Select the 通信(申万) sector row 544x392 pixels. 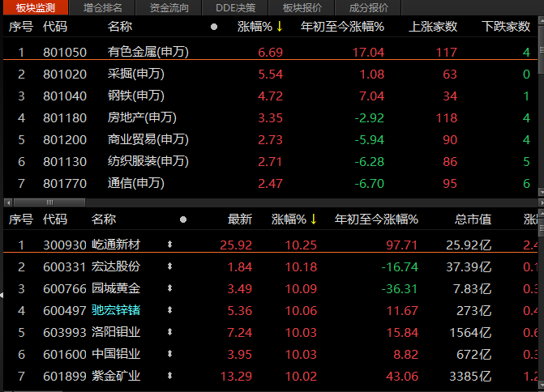(x=271, y=183)
